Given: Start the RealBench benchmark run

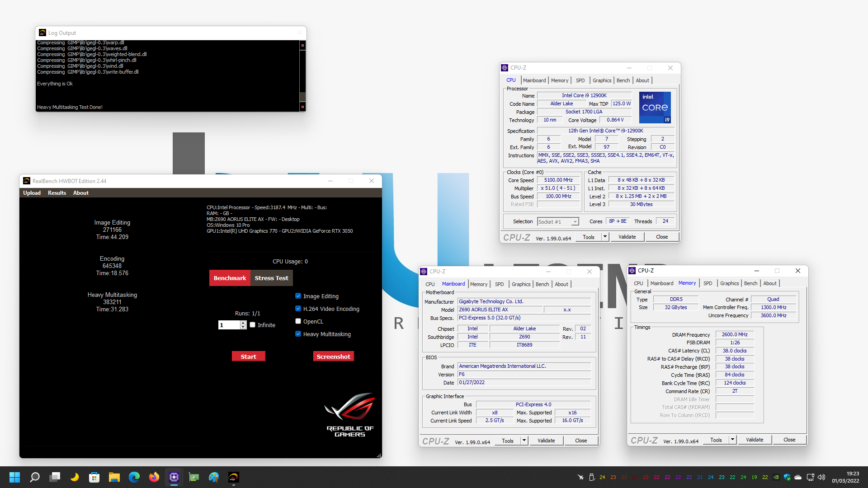Looking at the screenshot, I should click(x=248, y=357).
